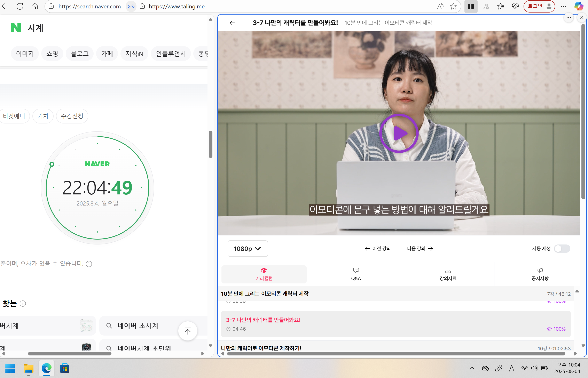
Task: Open File Explorer from the taskbar
Action: [28, 368]
